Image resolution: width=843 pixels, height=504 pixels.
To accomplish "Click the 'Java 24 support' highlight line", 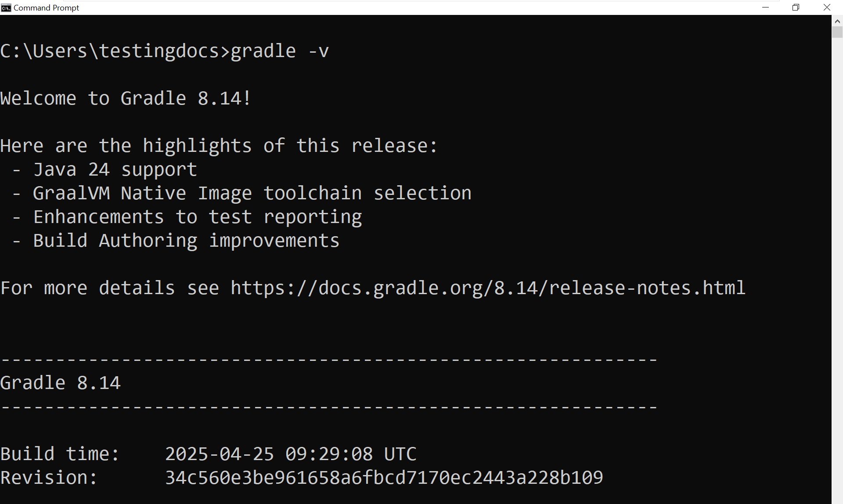I will [115, 169].
